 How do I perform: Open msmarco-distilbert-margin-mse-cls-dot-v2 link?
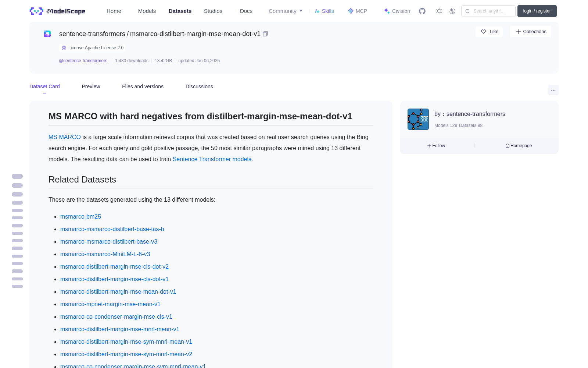114,267
